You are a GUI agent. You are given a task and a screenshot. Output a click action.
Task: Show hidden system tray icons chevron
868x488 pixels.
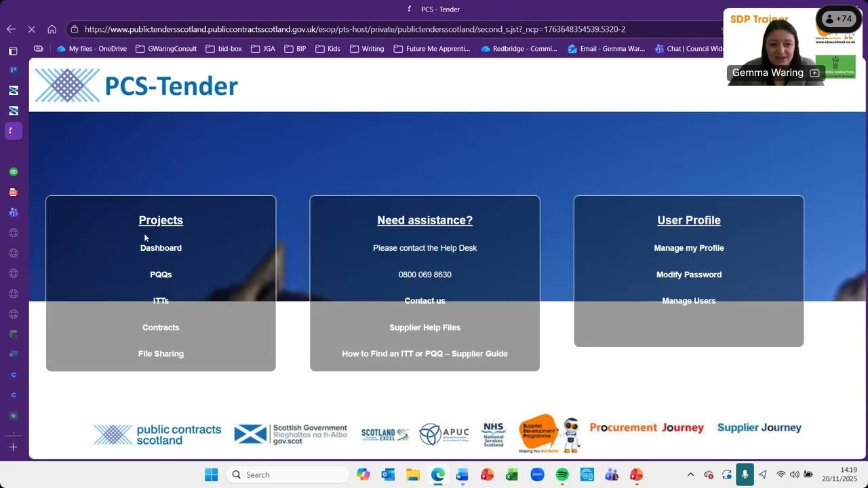coord(690,474)
